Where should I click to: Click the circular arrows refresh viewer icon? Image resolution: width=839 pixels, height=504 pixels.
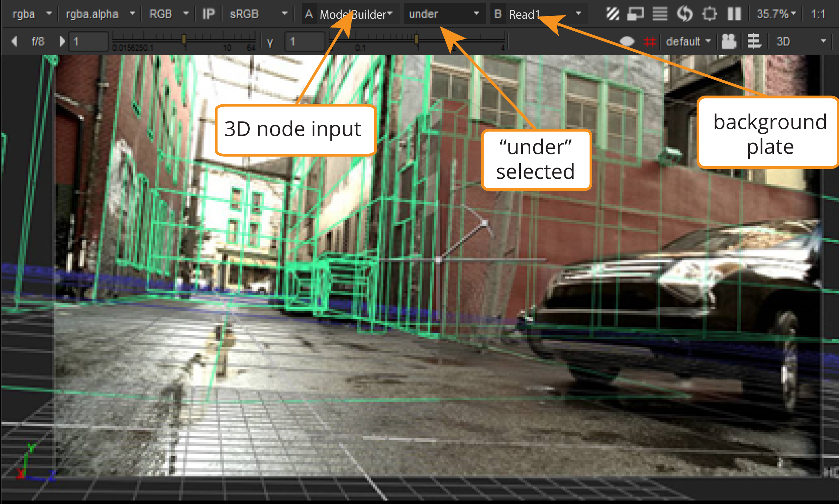tap(685, 14)
